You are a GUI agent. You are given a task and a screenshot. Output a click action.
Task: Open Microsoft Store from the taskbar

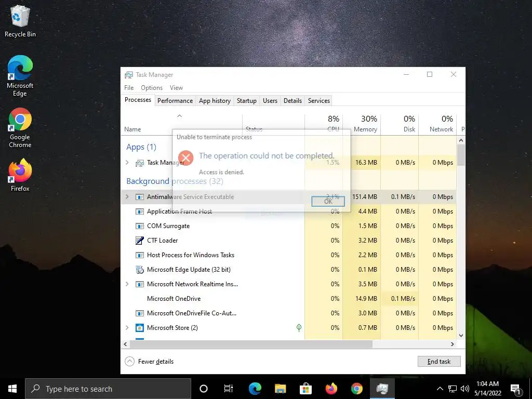(x=305, y=389)
